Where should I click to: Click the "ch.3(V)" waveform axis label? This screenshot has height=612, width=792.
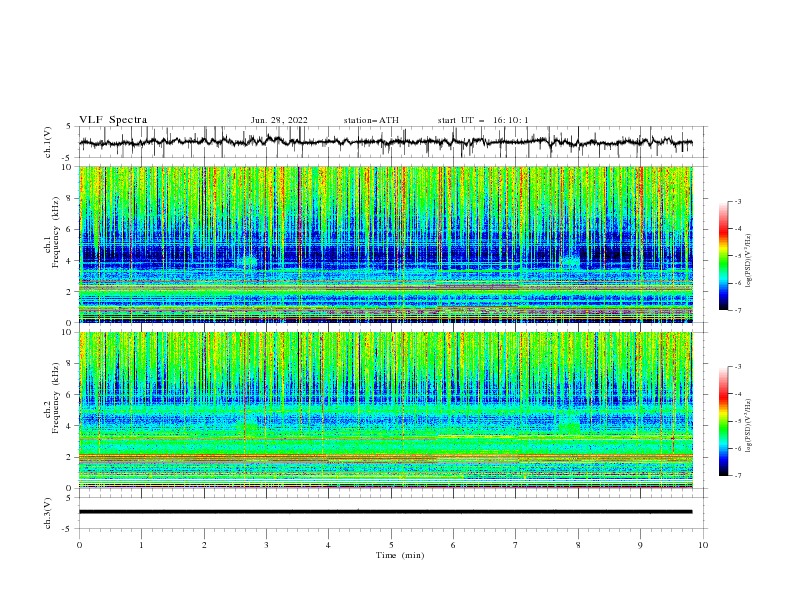coord(48,513)
